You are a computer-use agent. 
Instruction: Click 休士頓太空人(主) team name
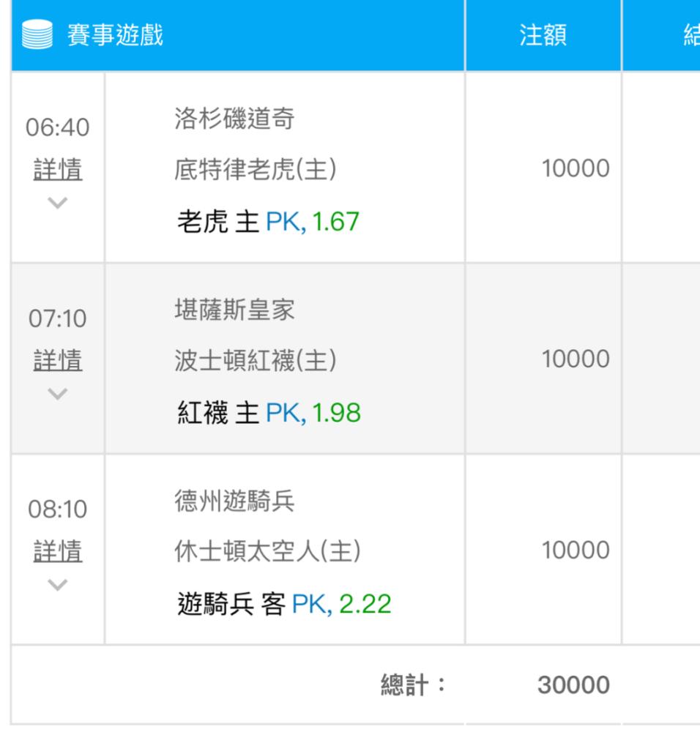coord(267,551)
